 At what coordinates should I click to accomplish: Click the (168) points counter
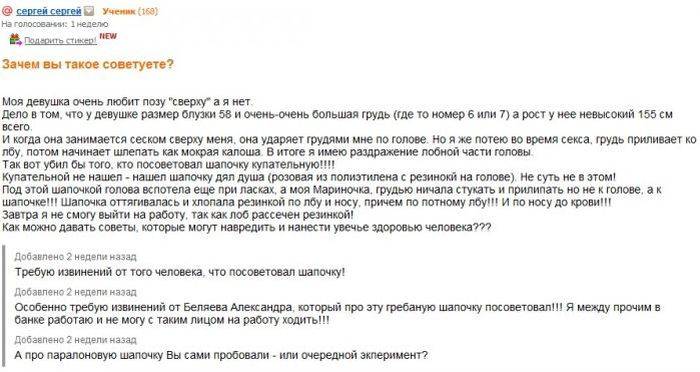coord(147,11)
